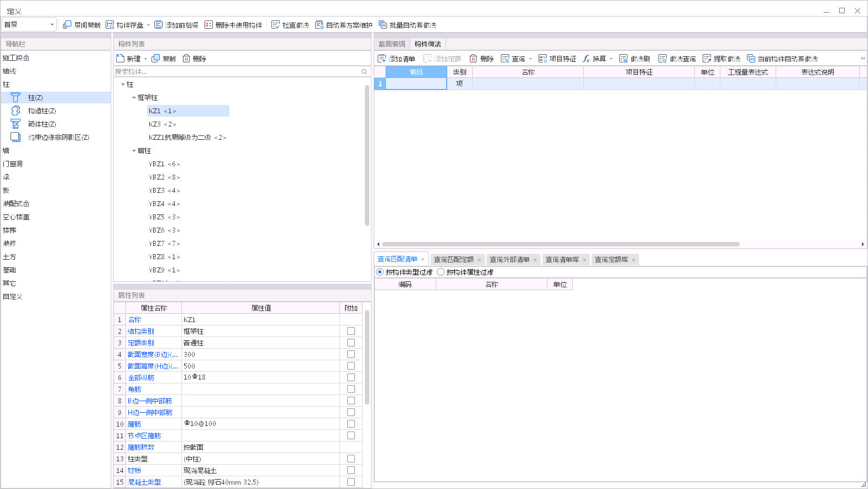The width and height of the screenshot is (868, 489).
Task: Select 按构件类型过滤 radio button
Action: (380, 272)
